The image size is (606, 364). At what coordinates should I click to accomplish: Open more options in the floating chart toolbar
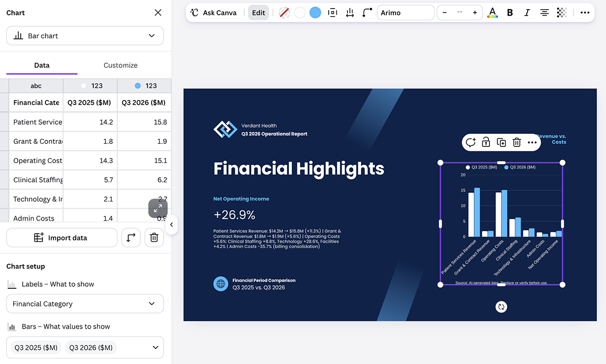tap(532, 142)
